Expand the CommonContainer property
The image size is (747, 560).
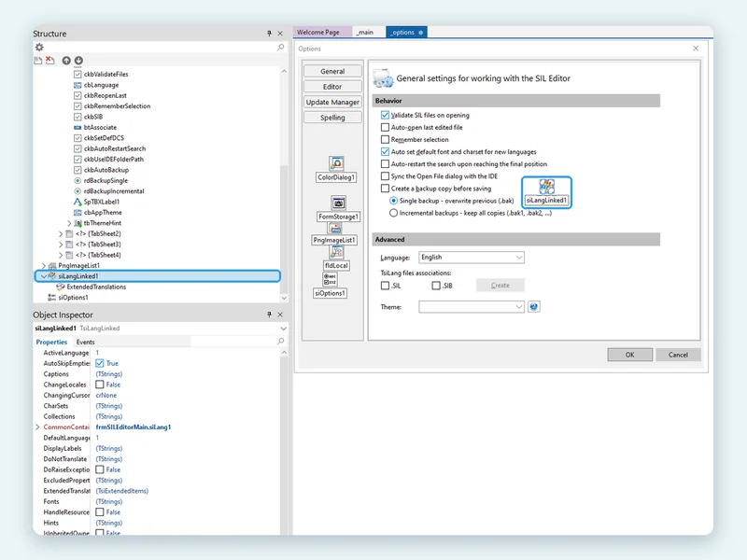37,427
